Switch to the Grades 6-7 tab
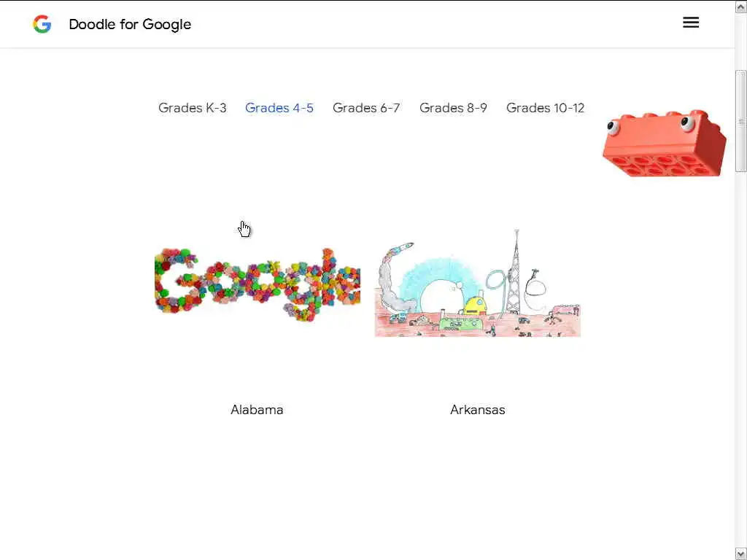Image resolution: width=747 pixels, height=560 pixels. tap(366, 108)
